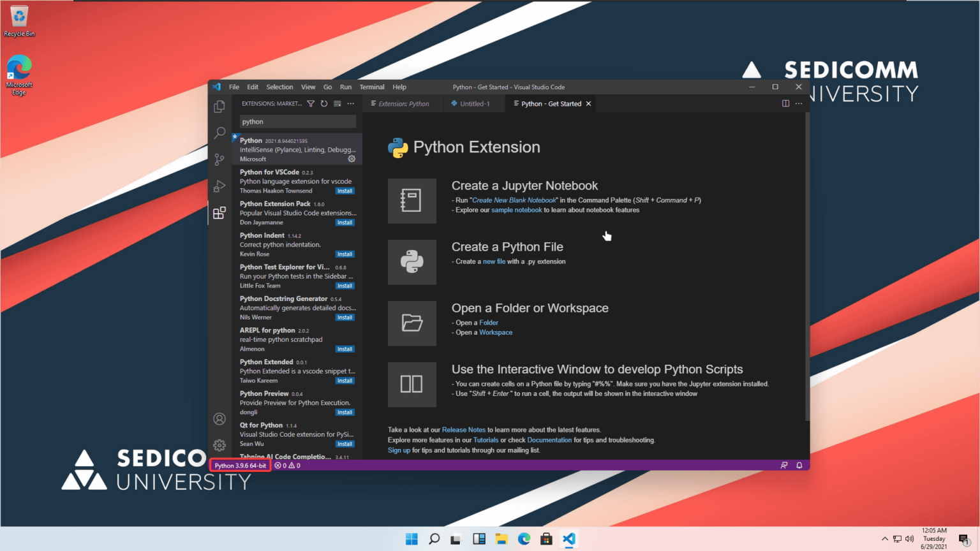
Task: Click the Sign up link
Action: coord(399,450)
